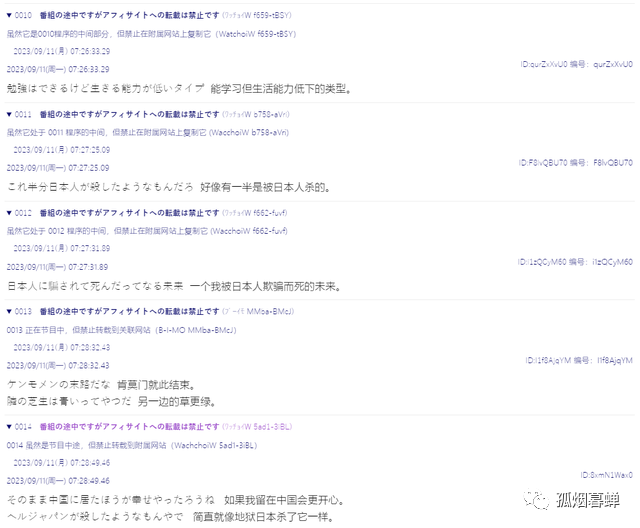Image resolution: width=640 pixels, height=528 pixels.
Task: Collapse post 0013 with its triangle arrow
Action: click(9, 312)
